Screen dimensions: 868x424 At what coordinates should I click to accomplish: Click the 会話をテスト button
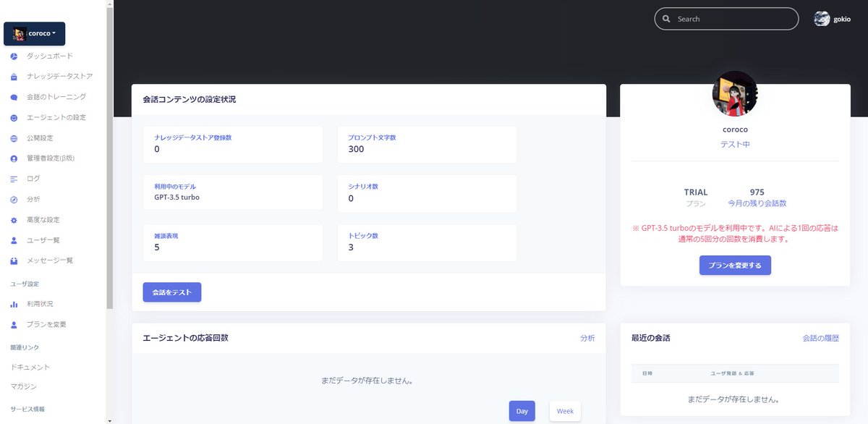tap(172, 292)
